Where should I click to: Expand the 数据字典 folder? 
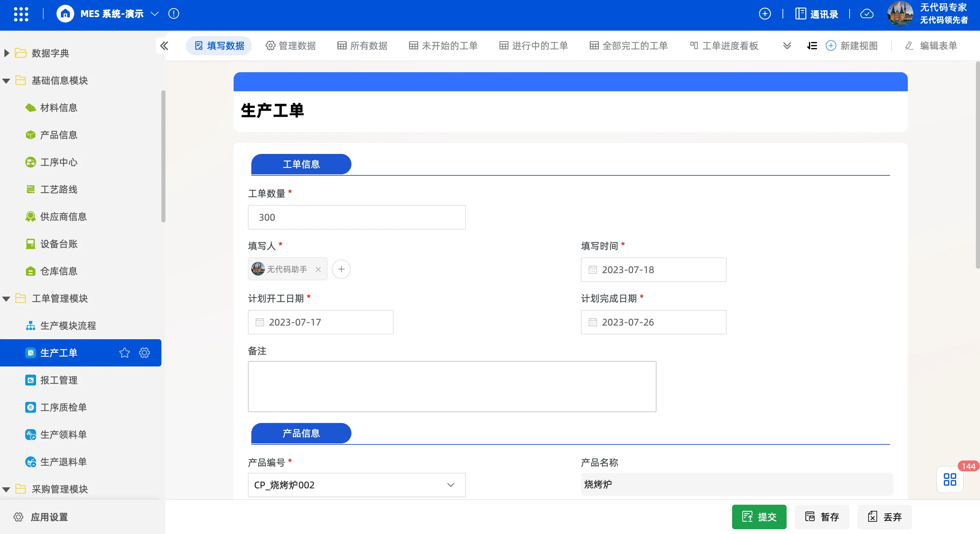tap(6, 53)
